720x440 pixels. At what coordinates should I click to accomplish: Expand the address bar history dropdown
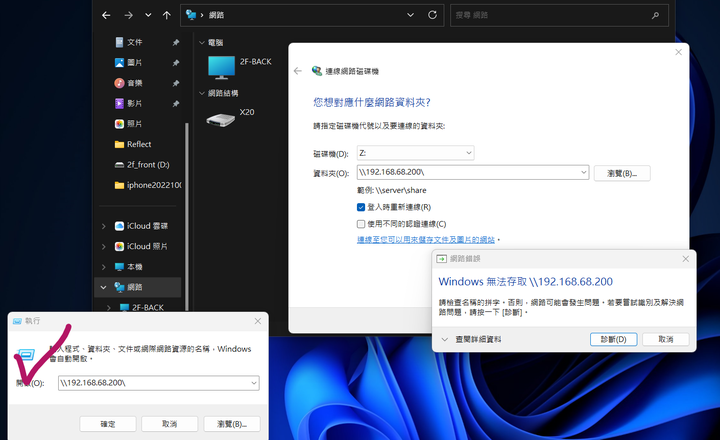click(410, 15)
